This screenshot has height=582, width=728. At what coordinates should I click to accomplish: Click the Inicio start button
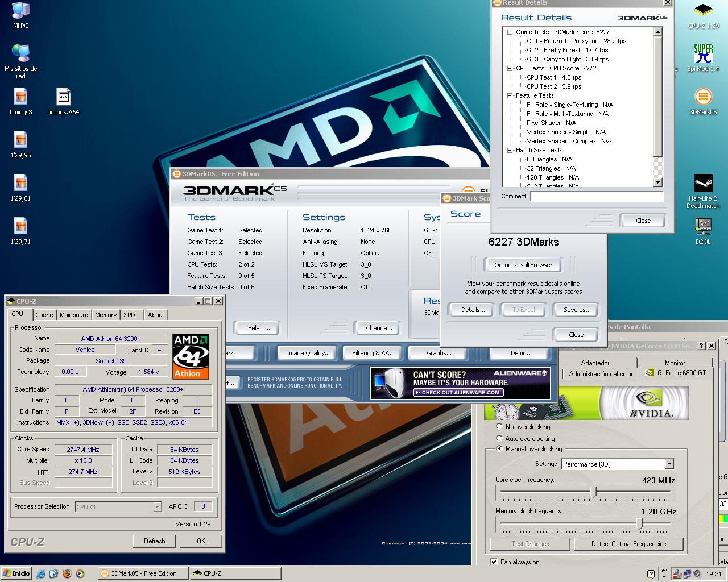16,573
